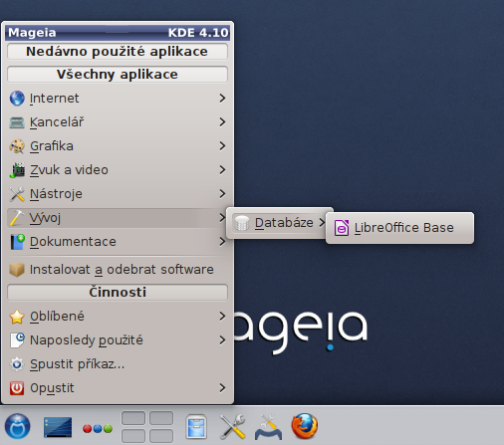The height and width of the screenshot is (445, 504).
Task: Expand the Nástroje submenu arrow
Action: coord(222,194)
